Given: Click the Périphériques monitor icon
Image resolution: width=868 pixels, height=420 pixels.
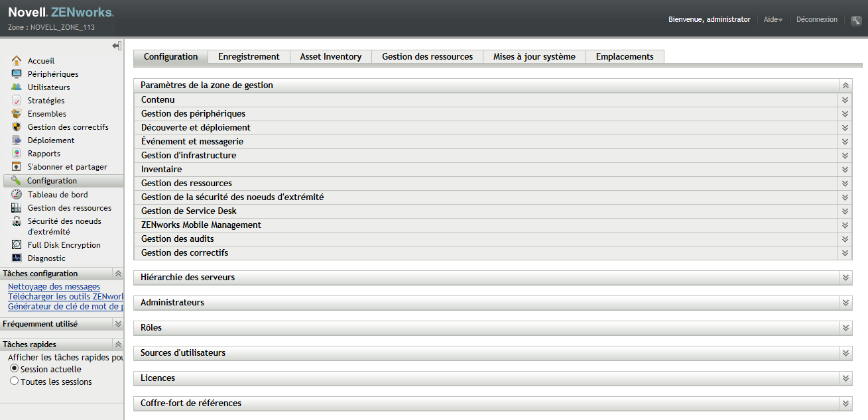Looking at the screenshot, I should (x=17, y=74).
